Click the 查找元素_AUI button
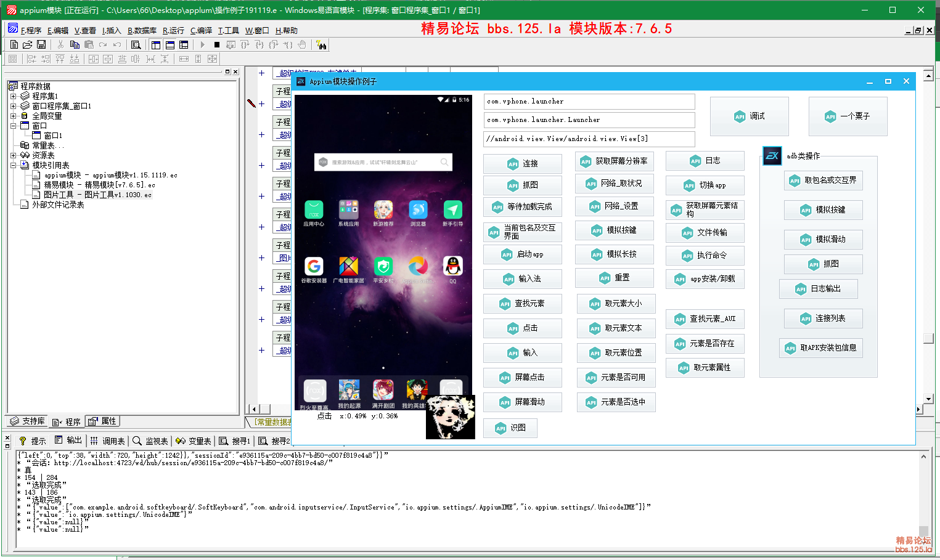Viewport: 940px width, 560px height. point(705,319)
